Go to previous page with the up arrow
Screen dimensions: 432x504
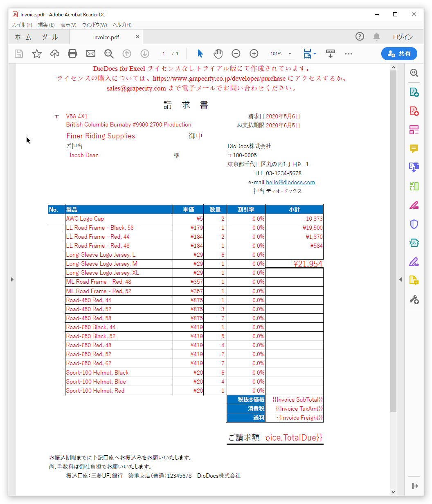coord(127,54)
